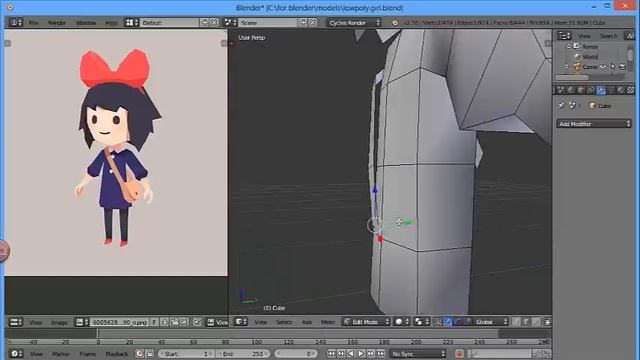Open the File menu
The height and width of the screenshot is (360, 640).
tap(34, 23)
